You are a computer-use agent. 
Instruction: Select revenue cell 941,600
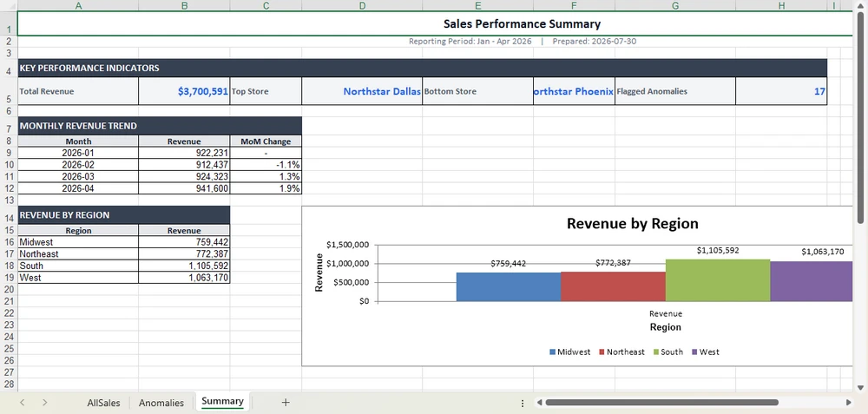(x=184, y=188)
